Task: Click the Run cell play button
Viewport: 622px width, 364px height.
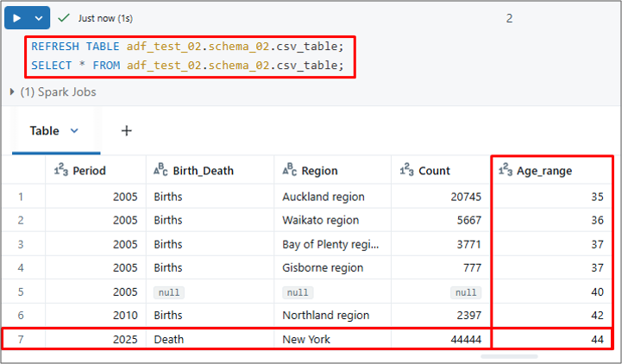Action: [16, 17]
